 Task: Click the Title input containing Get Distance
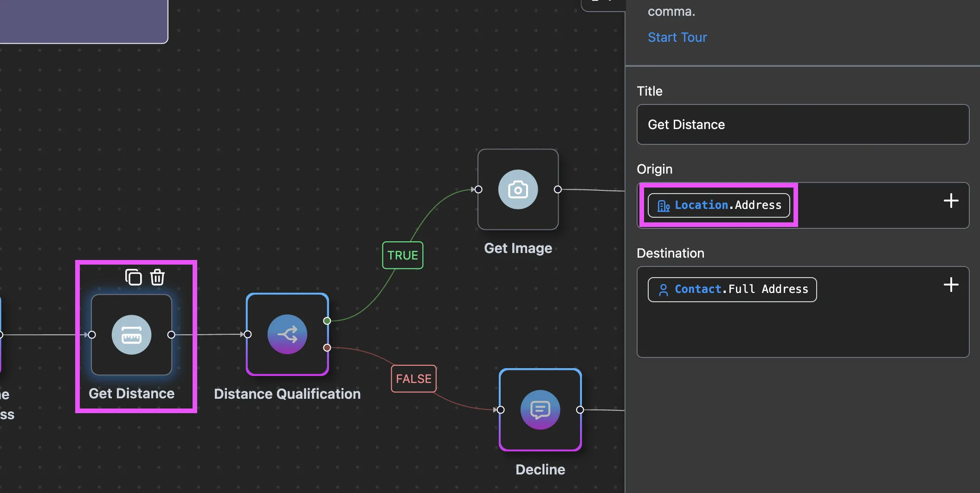point(803,124)
